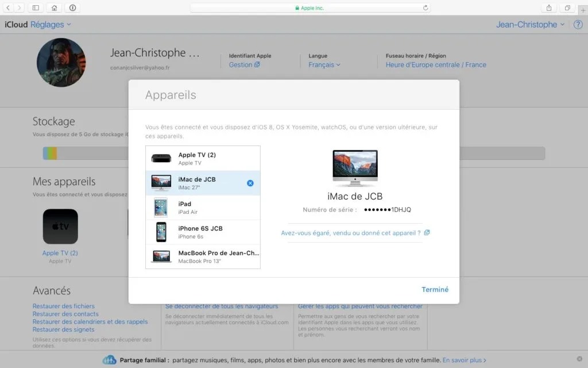Image resolution: width=588 pixels, height=368 pixels.
Task: Click the Apple TV (2) device icon in popup list
Action: (x=161, y=159)
